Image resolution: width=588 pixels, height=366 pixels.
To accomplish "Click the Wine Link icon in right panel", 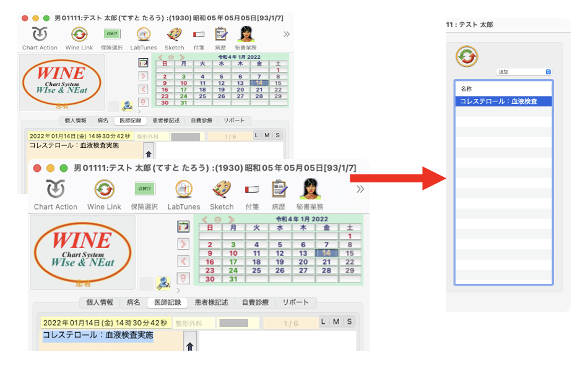I will coord(467,56).
